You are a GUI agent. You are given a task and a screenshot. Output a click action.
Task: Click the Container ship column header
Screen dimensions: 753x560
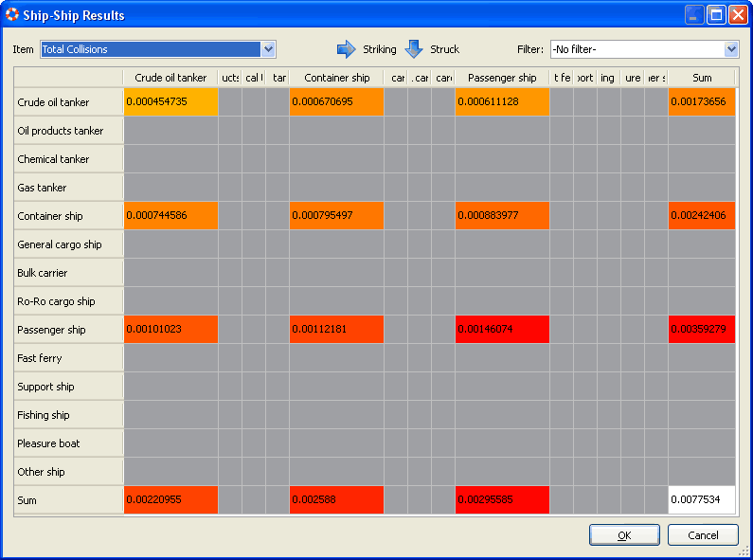[336, 78]
